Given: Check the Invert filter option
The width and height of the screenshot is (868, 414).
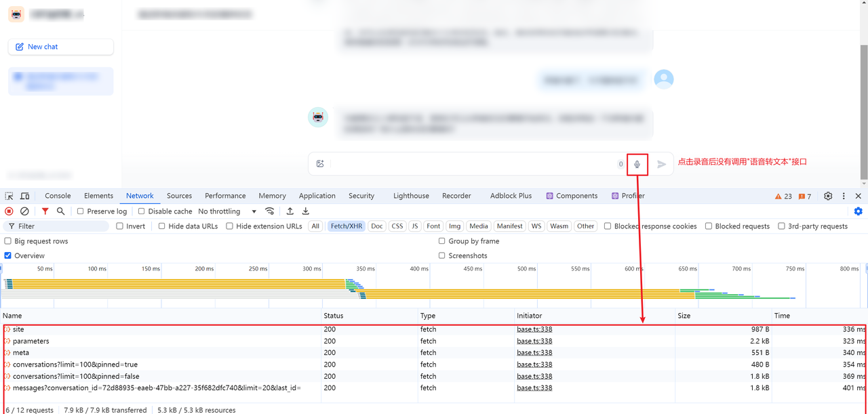Looking at the screenshot, I should click(119, 226).
